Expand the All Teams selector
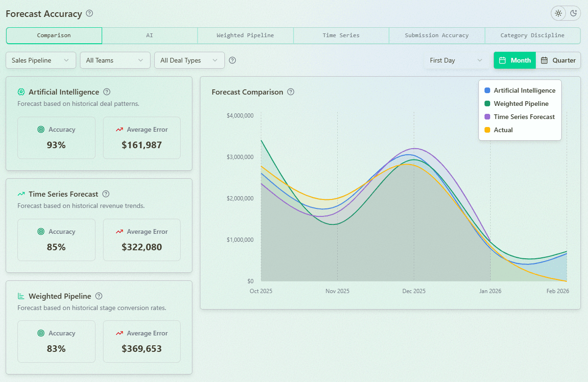The image size is (588, 382). (115, 60)
